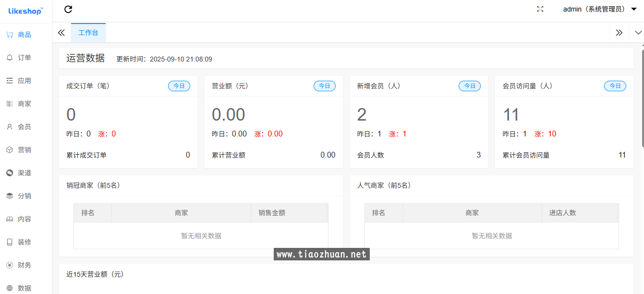Toggle 今日 filter on 成交订单 card

point(179,86)
